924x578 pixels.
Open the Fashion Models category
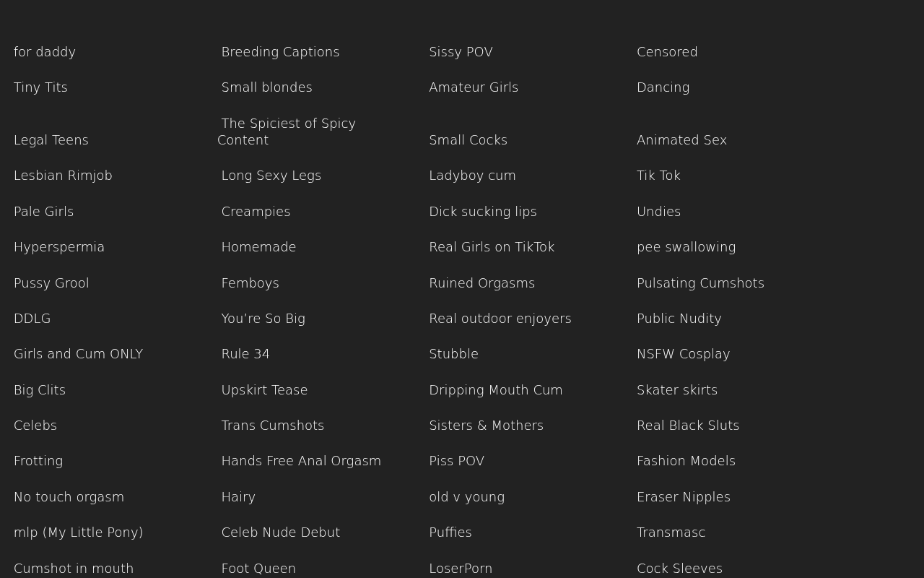[x=686, y=461]
